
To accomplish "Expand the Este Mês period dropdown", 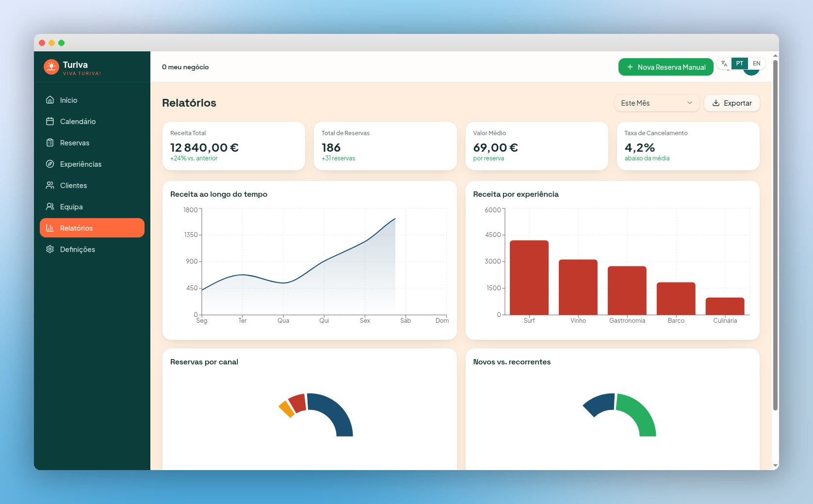I will tap(657, 103).
